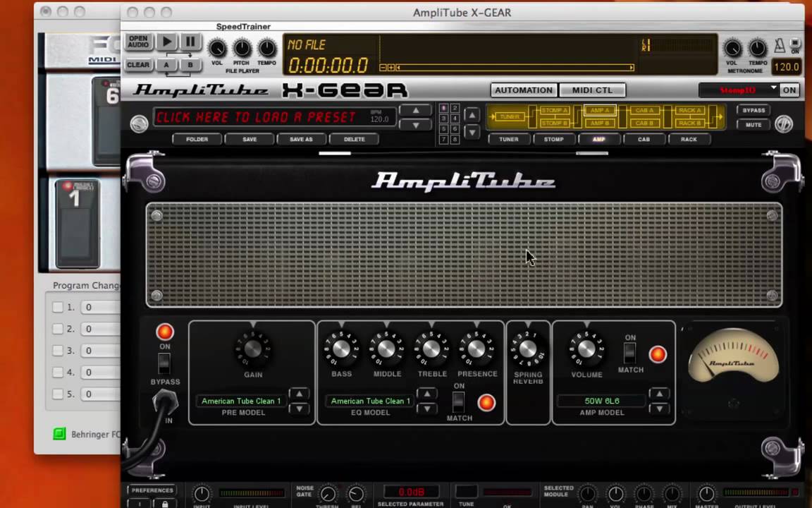Toggle the metronome ON switch

[795, 44]
